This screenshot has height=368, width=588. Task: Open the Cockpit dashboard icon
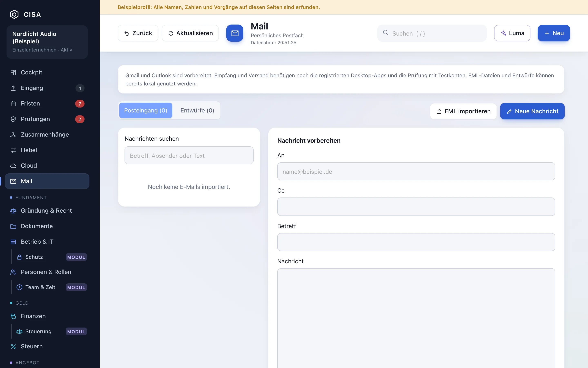click(13, 73)
